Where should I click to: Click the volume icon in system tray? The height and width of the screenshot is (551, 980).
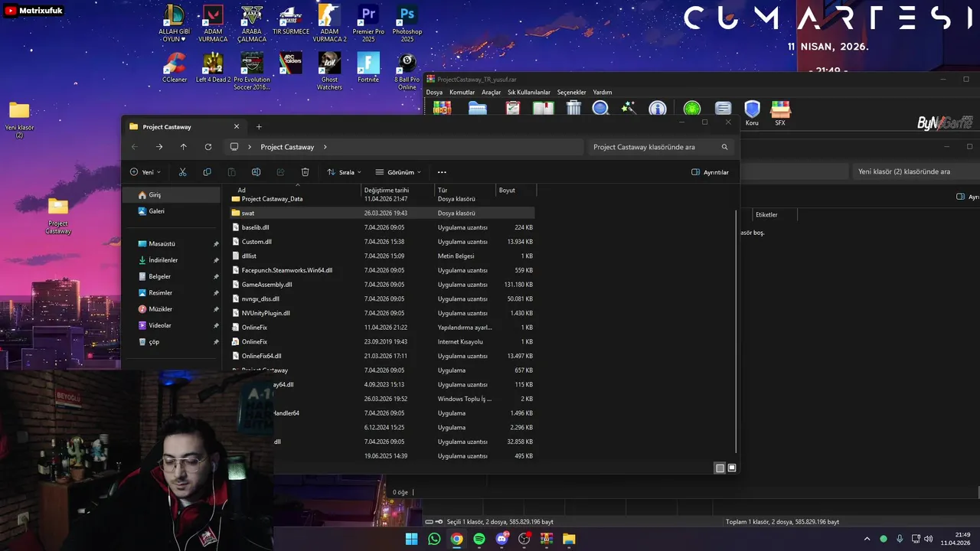point(929,539)
